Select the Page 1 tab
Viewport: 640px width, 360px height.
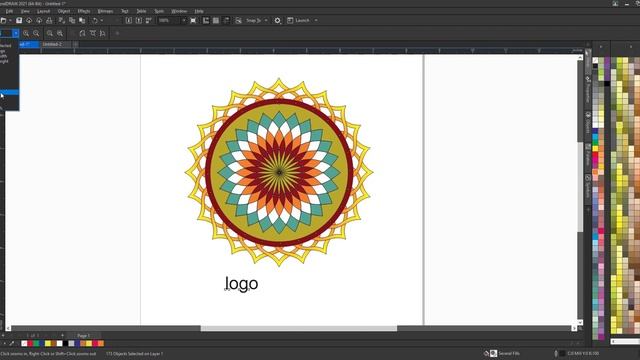point(83,336)
